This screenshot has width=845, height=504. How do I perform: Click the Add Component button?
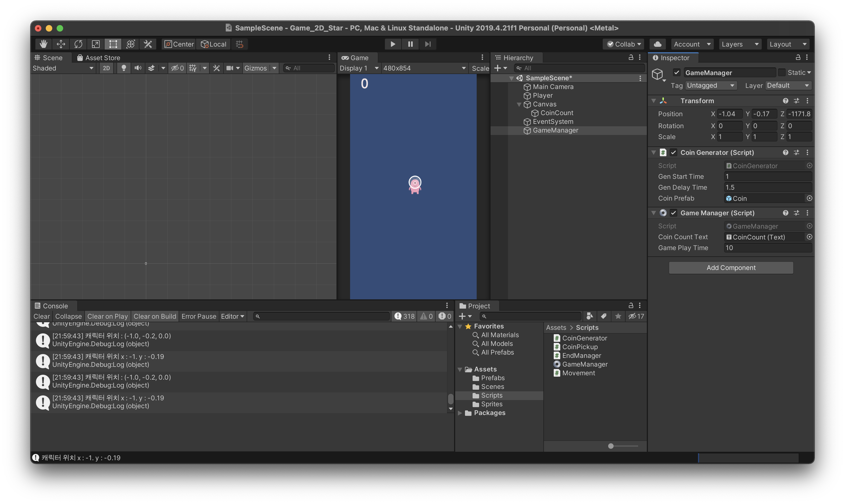tap(731, 268)
